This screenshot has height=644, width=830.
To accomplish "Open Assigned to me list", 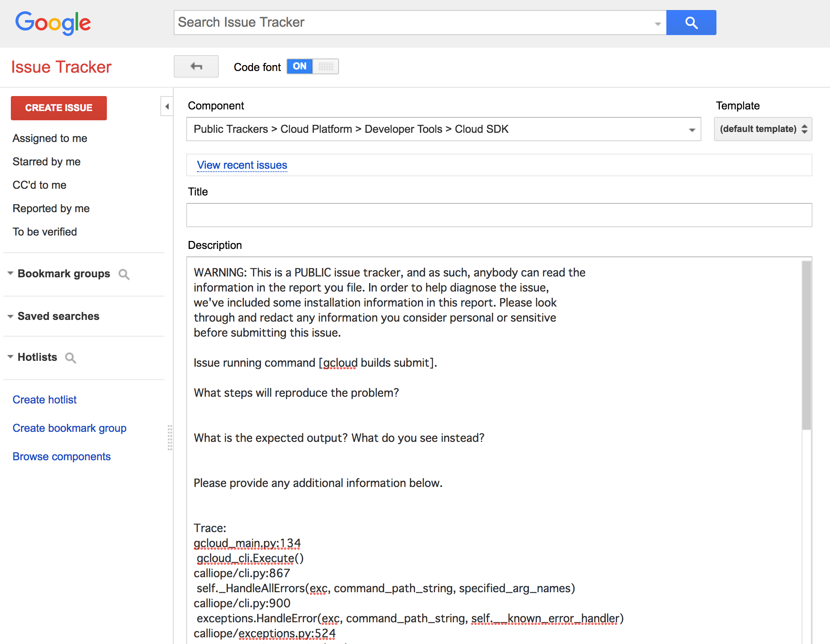I will [x=50, y=138].
